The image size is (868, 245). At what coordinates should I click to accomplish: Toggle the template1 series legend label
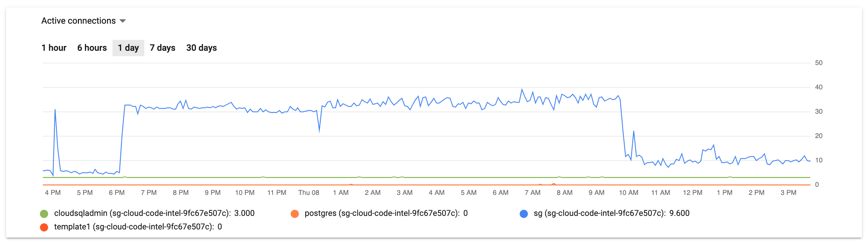coord(138,227)
